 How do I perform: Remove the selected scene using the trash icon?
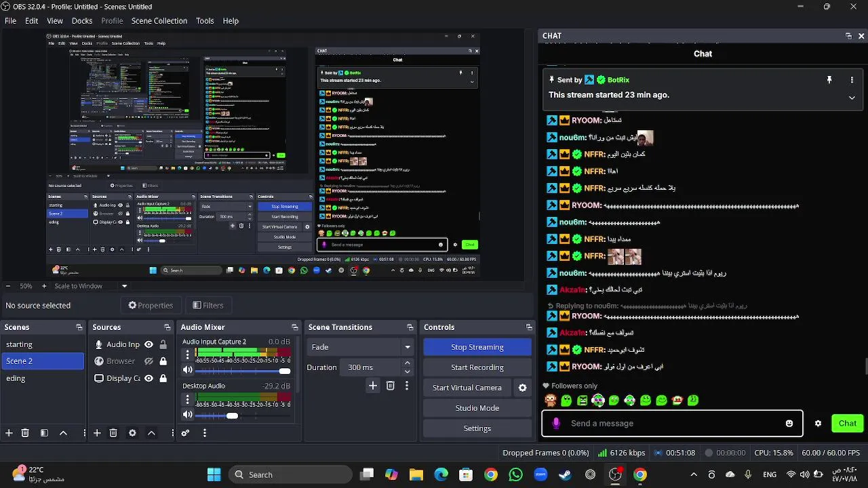pyautogui.click(x=25, y=433)
